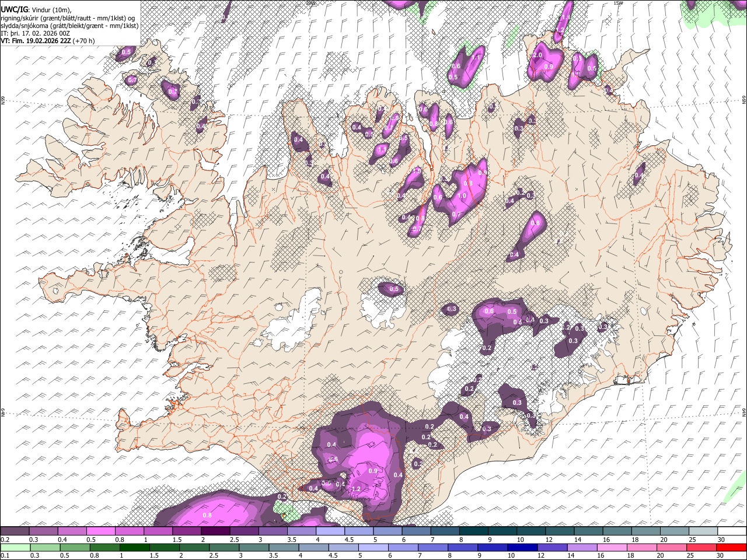Pick the bright red 30 swatch, lower scale
The width and height of the screenshot is (747, 560).
click(732, 547)
